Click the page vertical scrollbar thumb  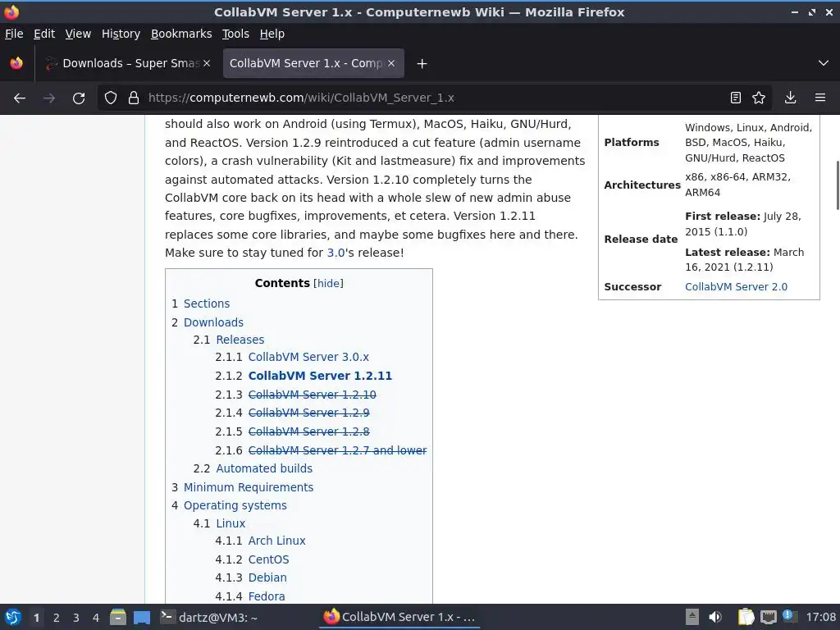point(838,185)
